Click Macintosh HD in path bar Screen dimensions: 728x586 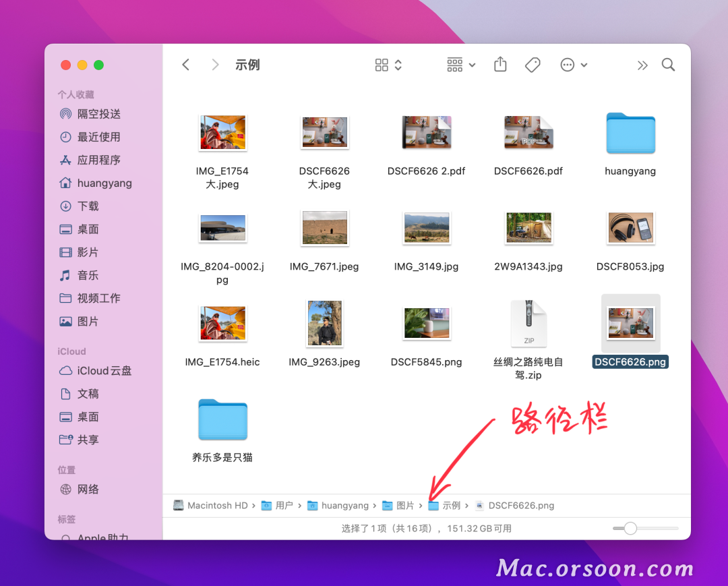(x=211, y=505)
